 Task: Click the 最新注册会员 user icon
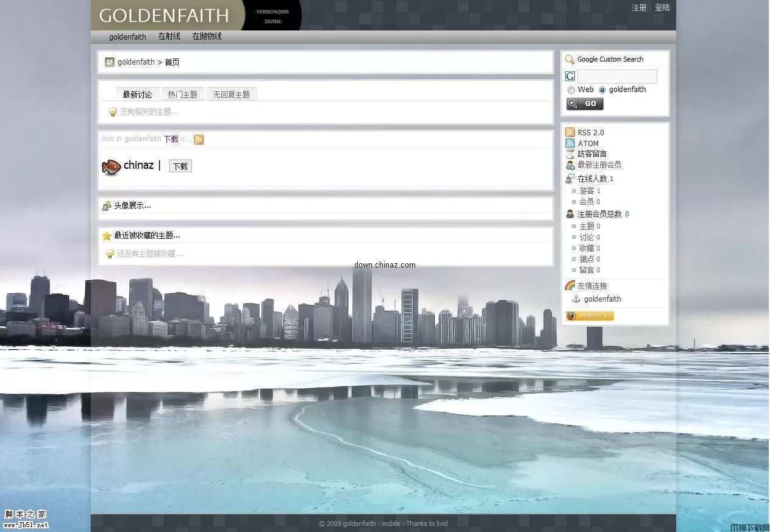[569, 165]
